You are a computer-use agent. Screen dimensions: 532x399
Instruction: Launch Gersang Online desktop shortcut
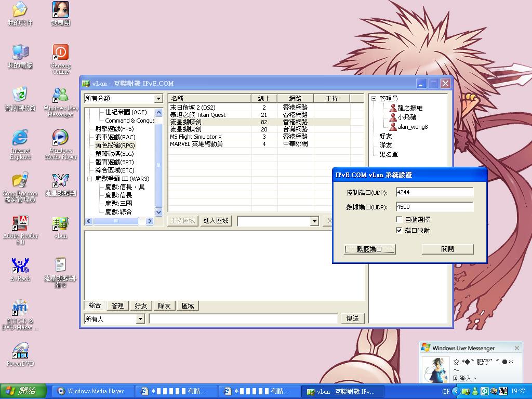pyautogui.click(x=61, y=59)
